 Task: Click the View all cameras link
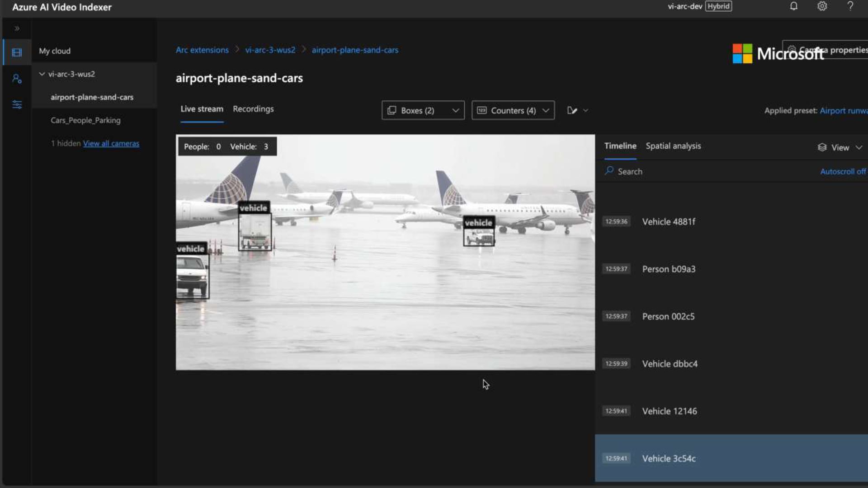point(111,143)
